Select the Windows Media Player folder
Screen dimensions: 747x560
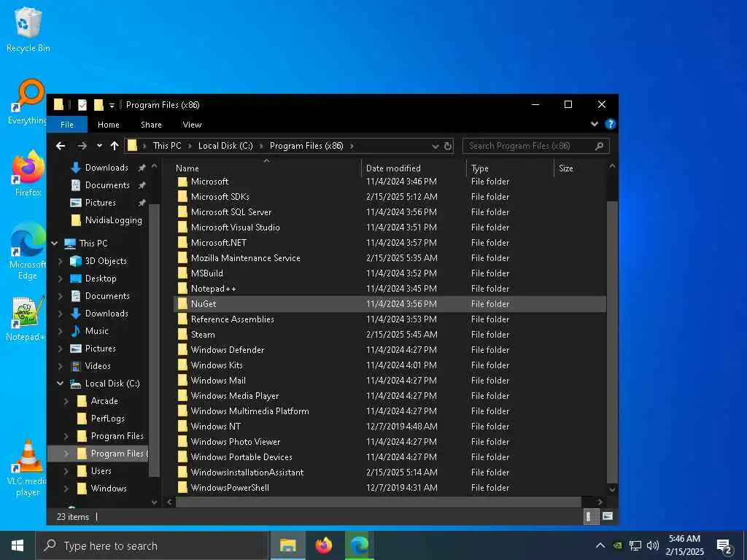point(390,396)
